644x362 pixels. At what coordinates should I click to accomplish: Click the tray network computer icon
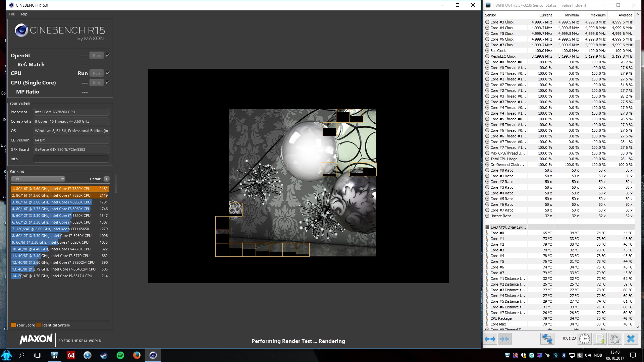[572, 355]
